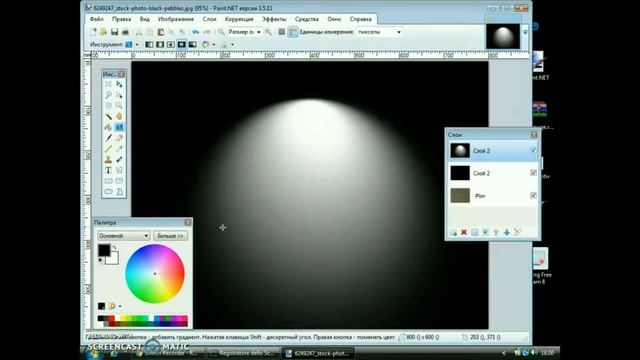Click the Paste toolbar icon
Image resolution: width=640 pixels, height=360 pixels.
click(x=161, y=32)
